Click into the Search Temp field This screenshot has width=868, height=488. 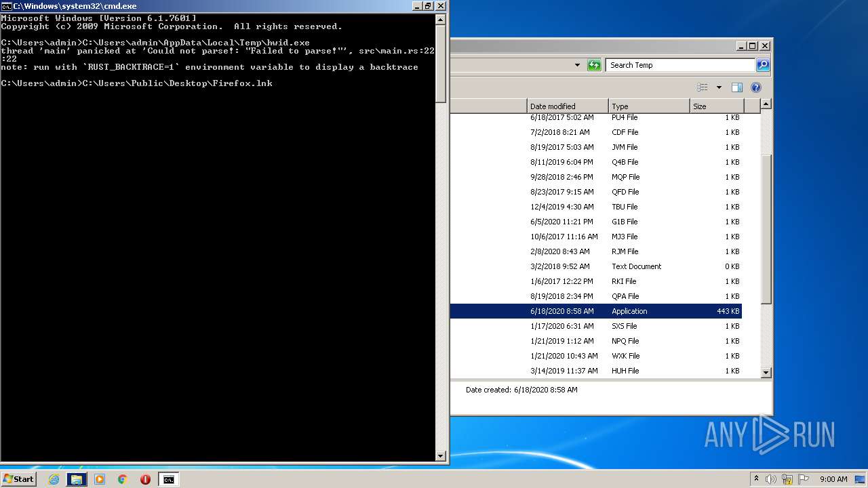pos(680,65)
